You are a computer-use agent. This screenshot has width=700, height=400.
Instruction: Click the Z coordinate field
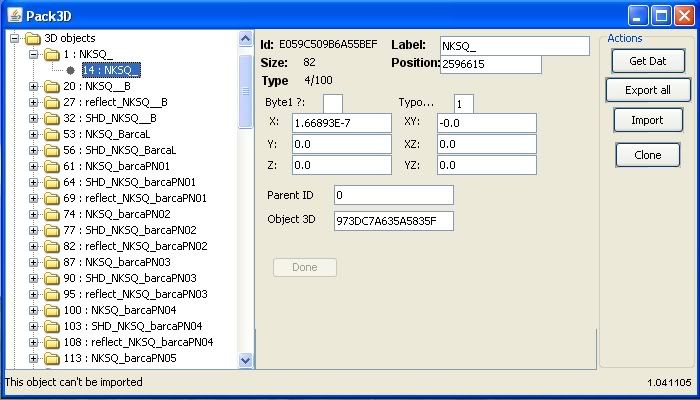[x=342, y=165]
